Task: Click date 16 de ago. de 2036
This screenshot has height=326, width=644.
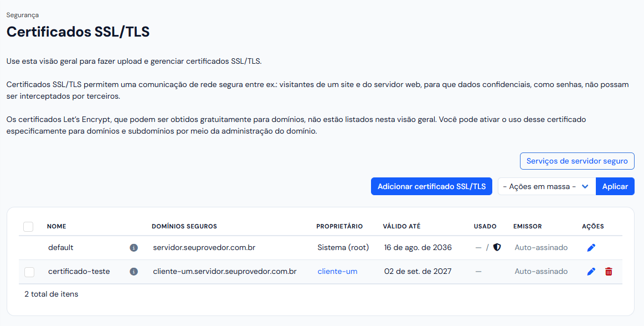Action: tap(418, 247)
